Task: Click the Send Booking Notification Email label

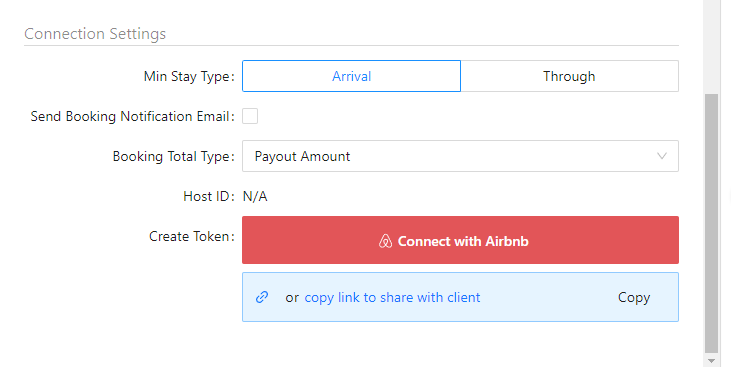Action: coord(132,116)
